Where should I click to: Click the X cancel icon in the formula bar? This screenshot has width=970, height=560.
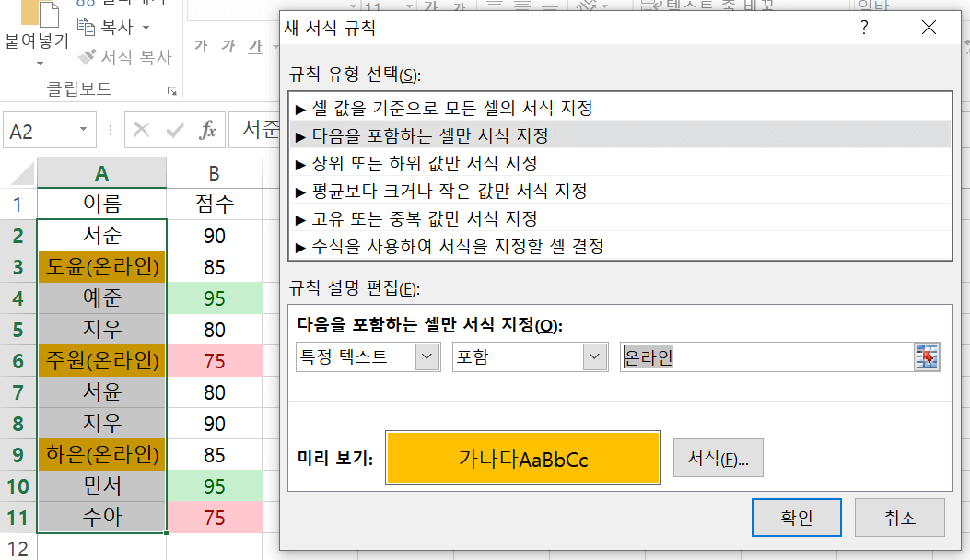click(x=140, y=129)
